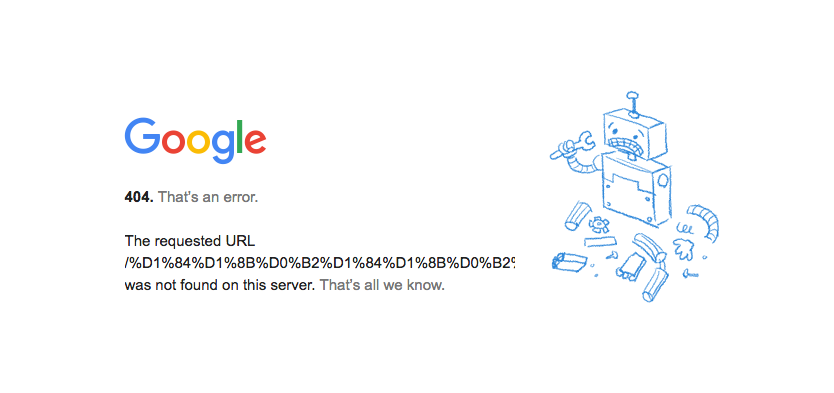834x393 pixels.
Task: Click the robot's gritted teeth
Action: [629, 145]
